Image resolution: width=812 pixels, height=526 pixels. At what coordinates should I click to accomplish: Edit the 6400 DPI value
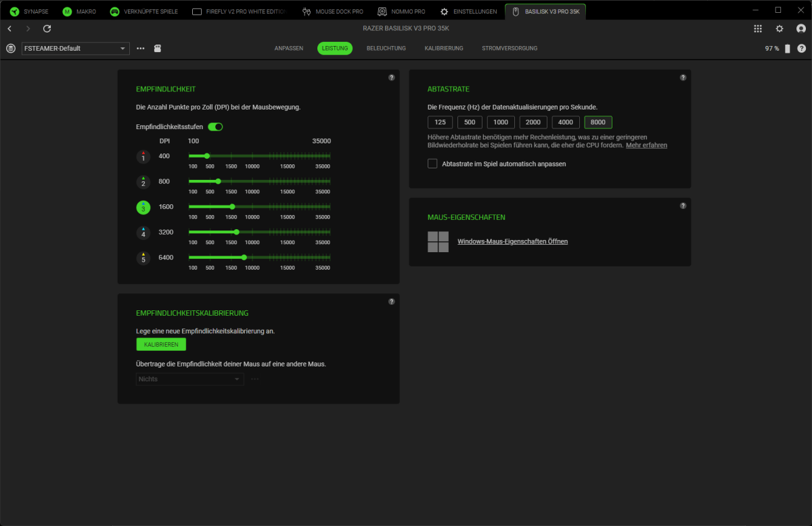(x=166, y=258)
